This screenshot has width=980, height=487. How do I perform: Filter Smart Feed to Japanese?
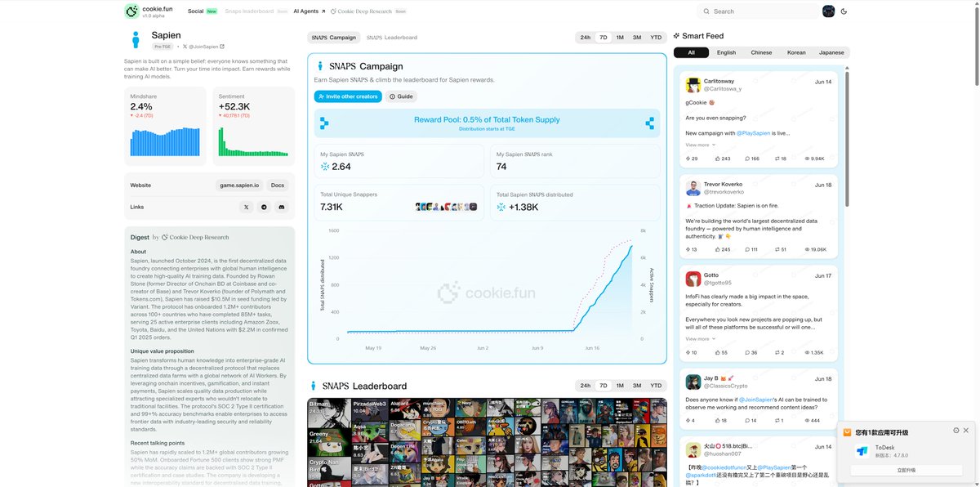pyautogui.click(x=831, y=52)
